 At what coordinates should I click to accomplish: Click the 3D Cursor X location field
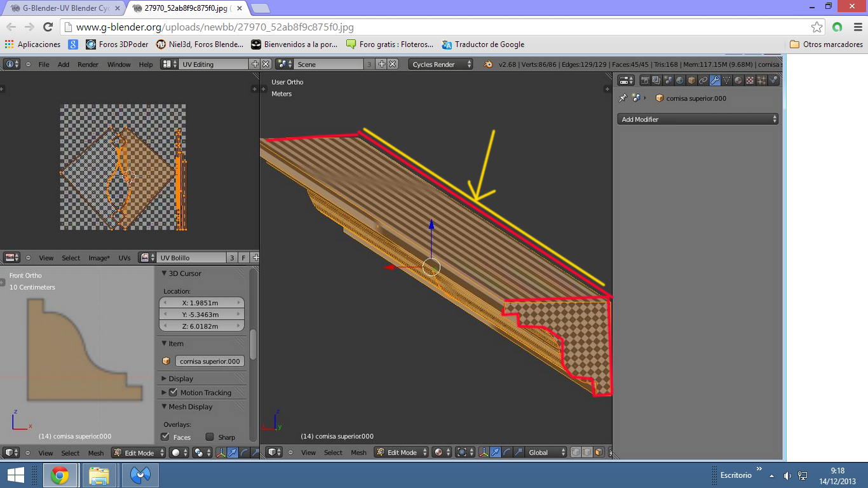click(201, 303)
